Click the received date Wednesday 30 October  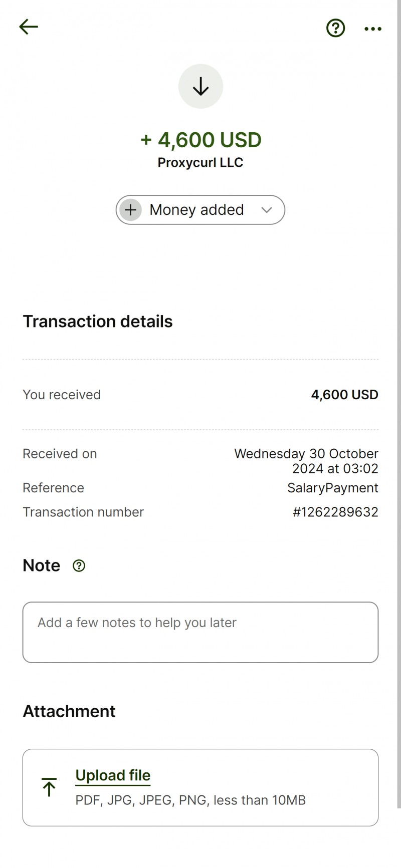pyautogui.click(x=306, y=454)
